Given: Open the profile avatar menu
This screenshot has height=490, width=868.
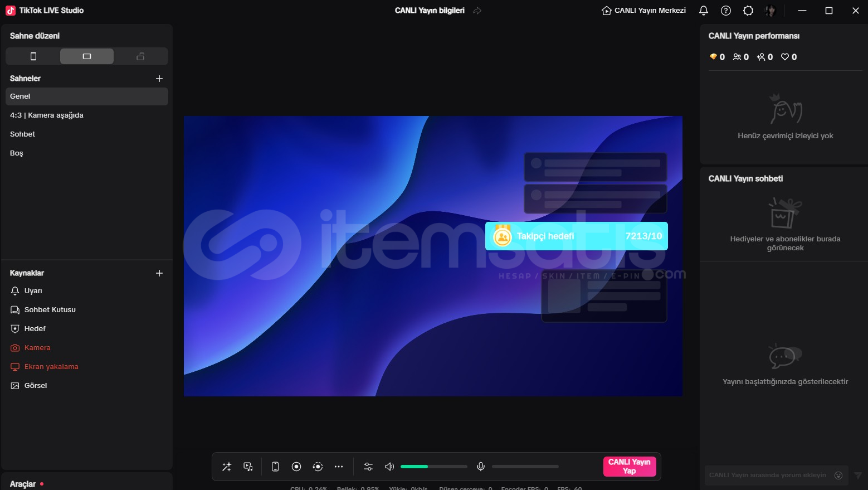Looking at the screenshot, I should (x=771, y=11).
